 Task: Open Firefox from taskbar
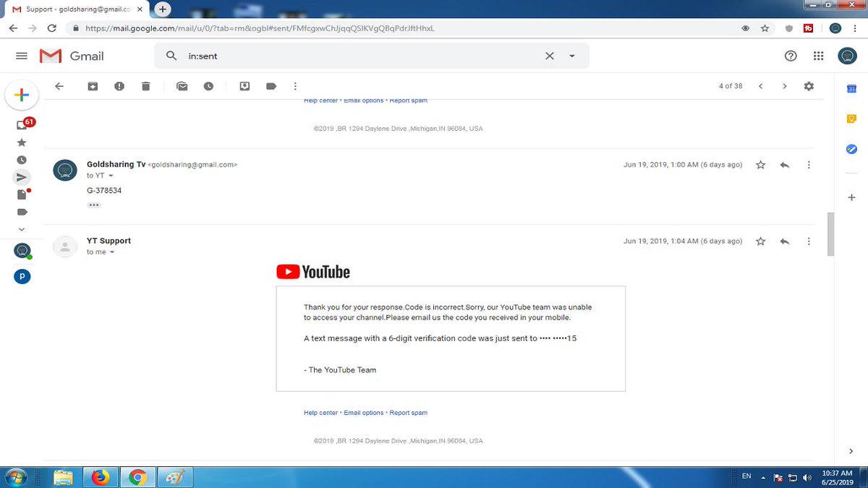(x=101, y=477)
